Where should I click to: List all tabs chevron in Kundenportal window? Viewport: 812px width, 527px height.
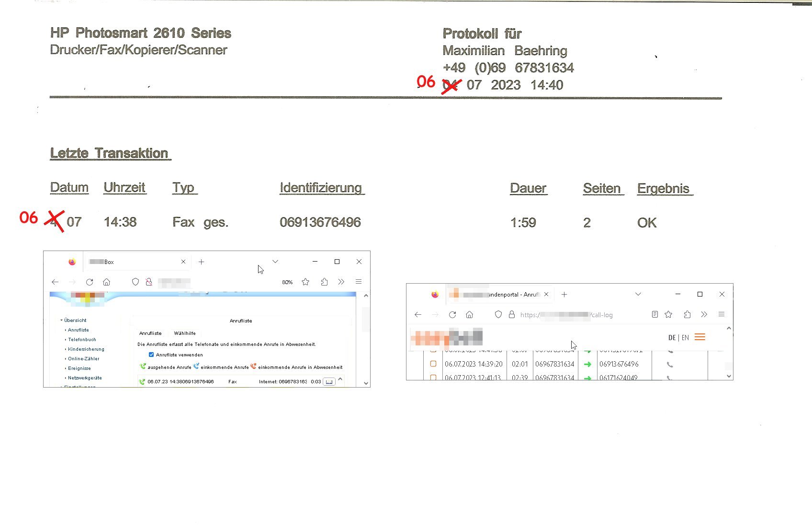pyautogui.click(x=638, y=294)
